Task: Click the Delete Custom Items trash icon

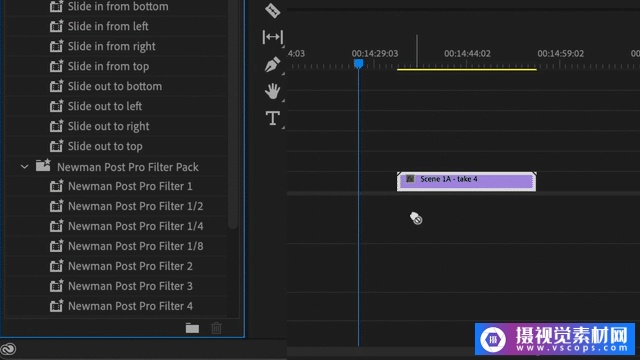Action: 216,328
